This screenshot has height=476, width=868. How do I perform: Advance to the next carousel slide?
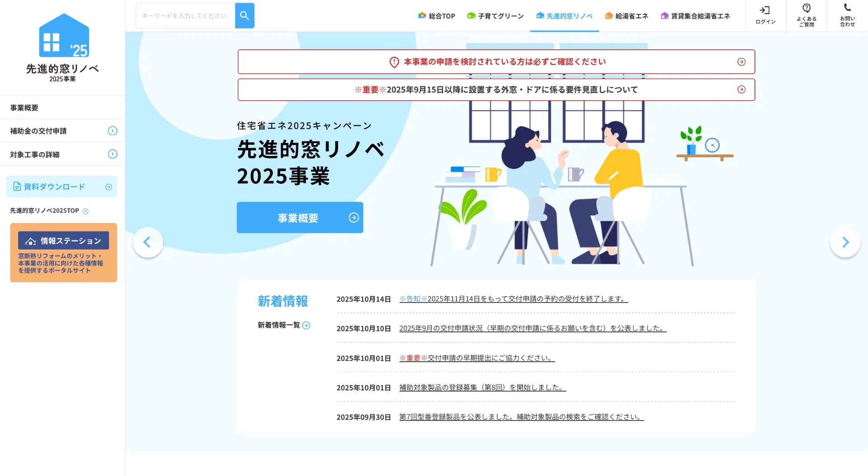[x=845, y=243]
